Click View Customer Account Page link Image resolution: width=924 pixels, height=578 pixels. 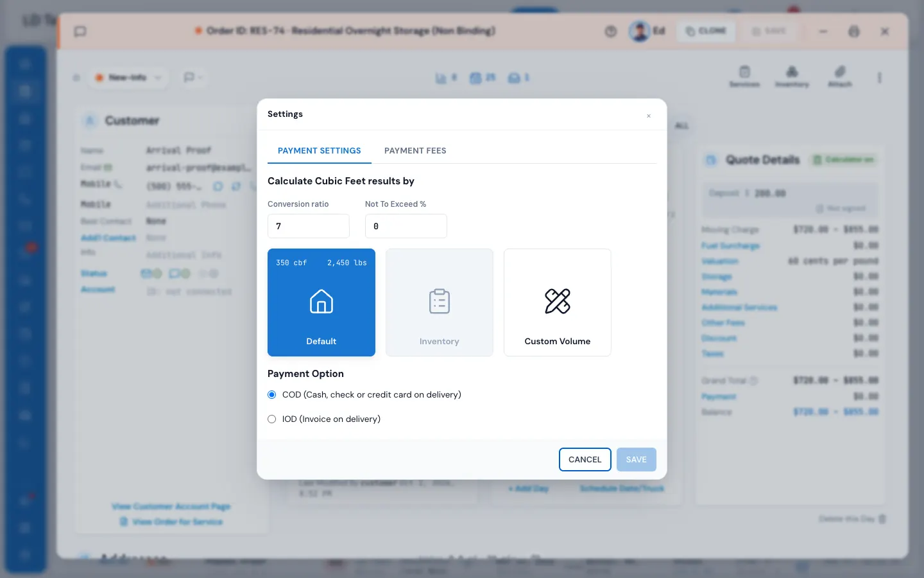(171, 506)
